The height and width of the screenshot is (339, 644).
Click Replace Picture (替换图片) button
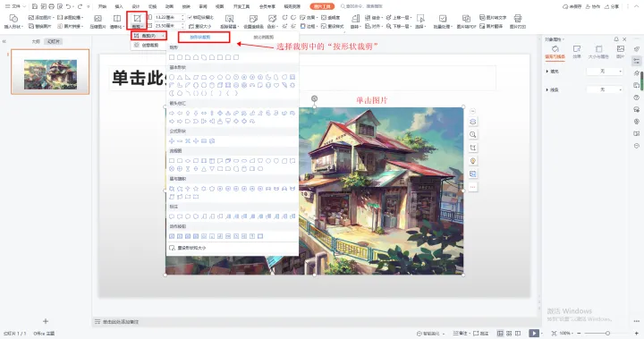point(40,26)
